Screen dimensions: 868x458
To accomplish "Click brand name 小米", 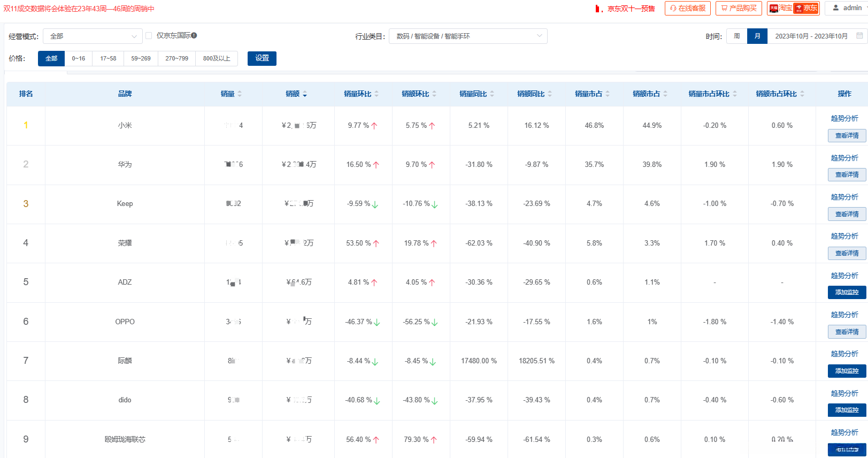I will pos(125,125).
